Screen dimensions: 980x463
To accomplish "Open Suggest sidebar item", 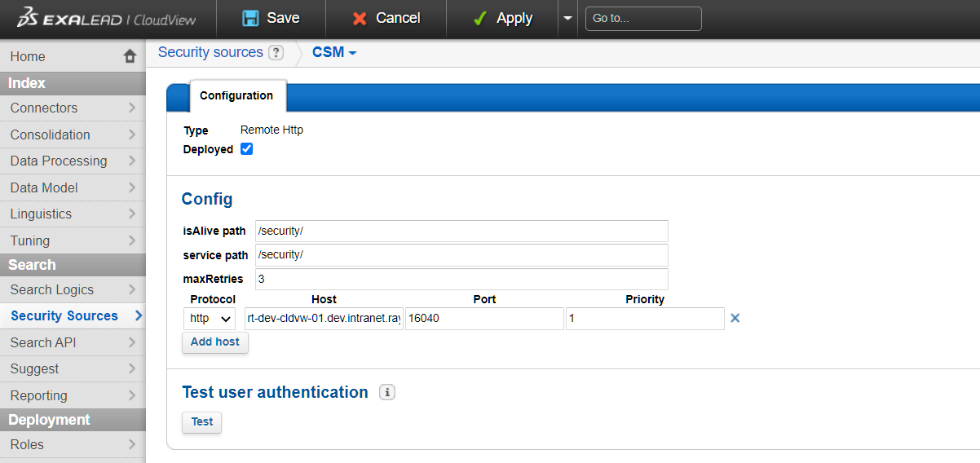I will coord(73,368).
